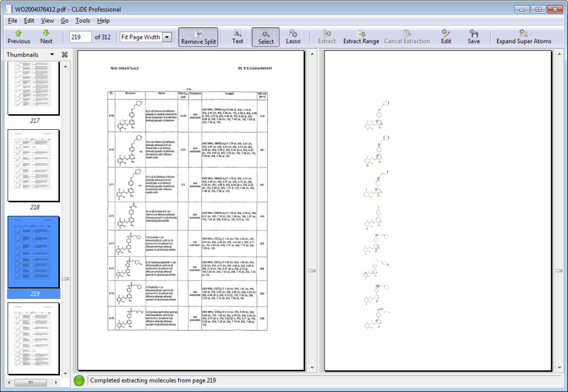Open the View menu
The width and height of the screenshot is (568, 392).
(x=47, y=21)
